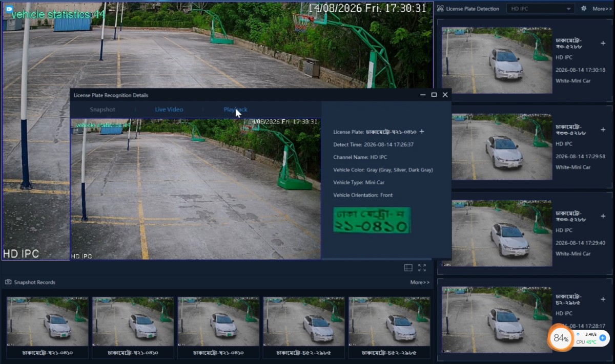Add the plate detected at 17:29:58 via plus
615x364 pixels.
pyautogui.click(x=603, y=130)
